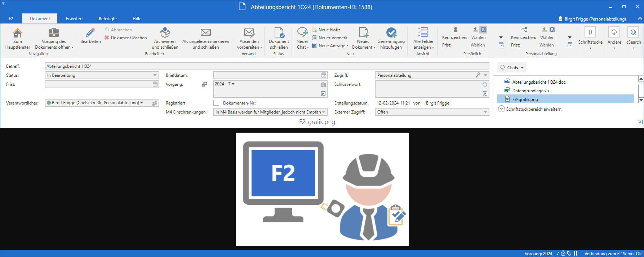Open the Frist calendar picker
This screenshot has height=257, width=644.
155,84
